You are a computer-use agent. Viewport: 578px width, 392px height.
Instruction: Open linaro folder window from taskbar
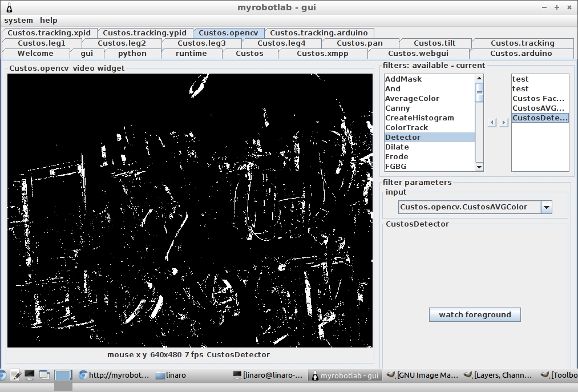point(171,375)
